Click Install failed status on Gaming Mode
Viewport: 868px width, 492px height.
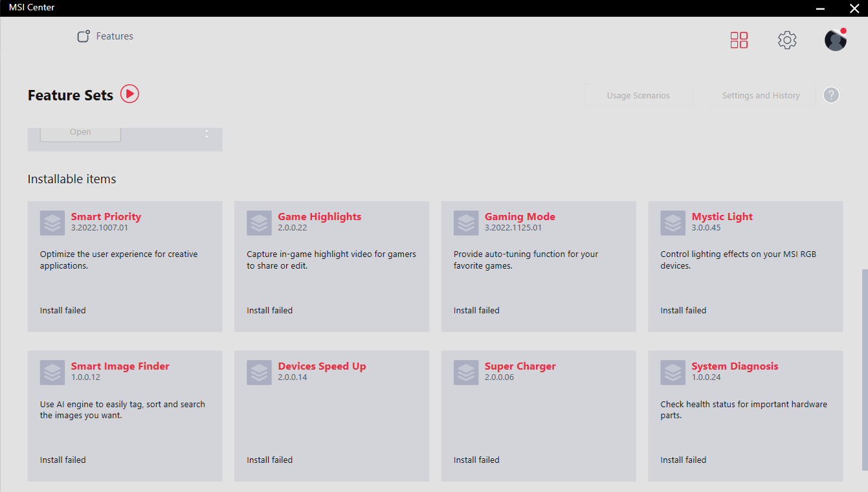476,311
